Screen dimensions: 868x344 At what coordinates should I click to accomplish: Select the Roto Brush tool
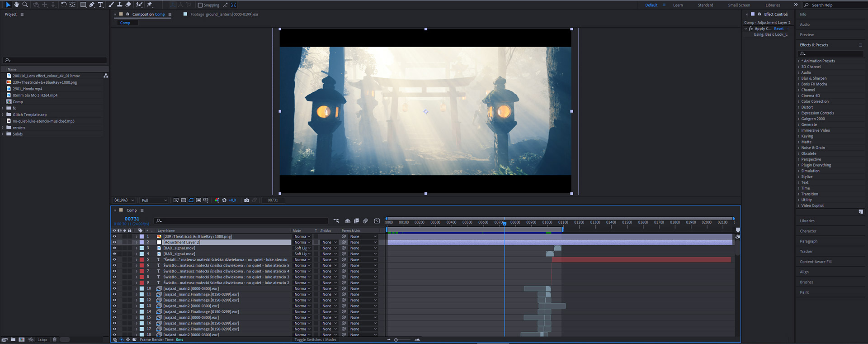point(139,5)
